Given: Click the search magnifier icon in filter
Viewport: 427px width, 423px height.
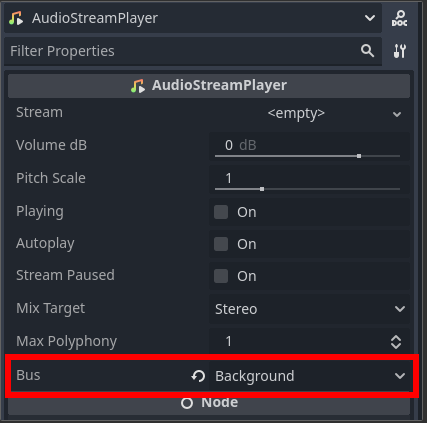Looking at the screenshot, I should pos(367,51).
